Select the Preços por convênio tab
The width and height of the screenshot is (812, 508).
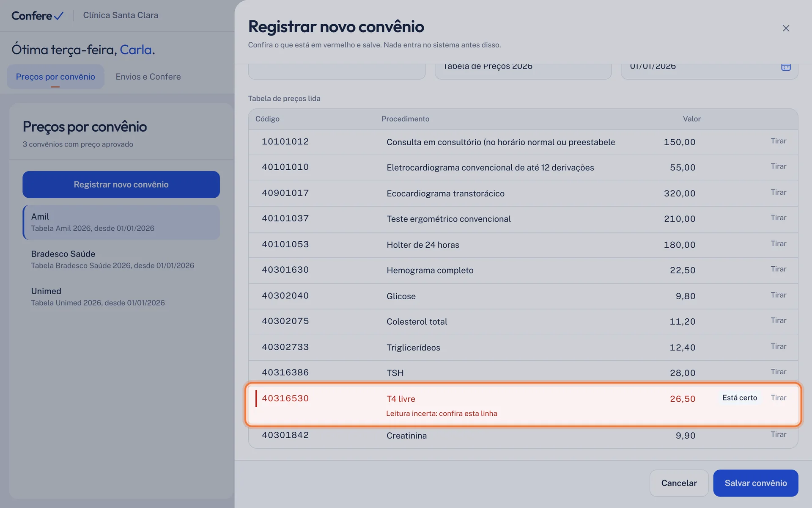[55, 77]
